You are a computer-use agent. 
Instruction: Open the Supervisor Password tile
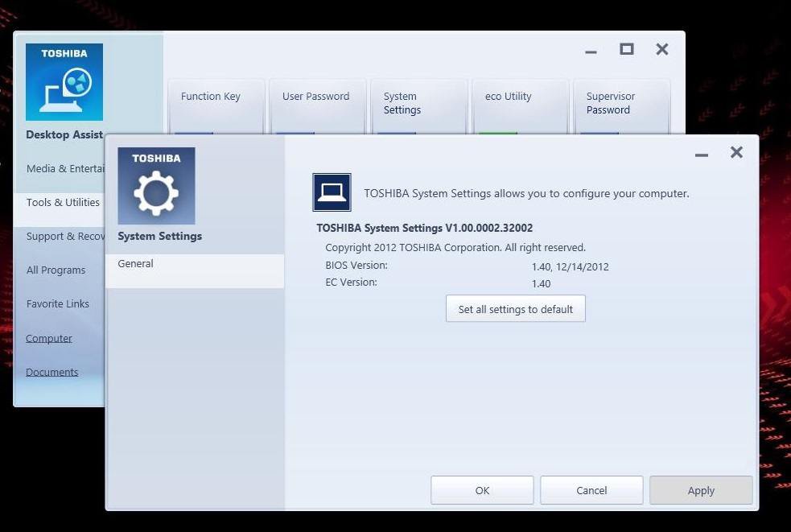[621, 105]
